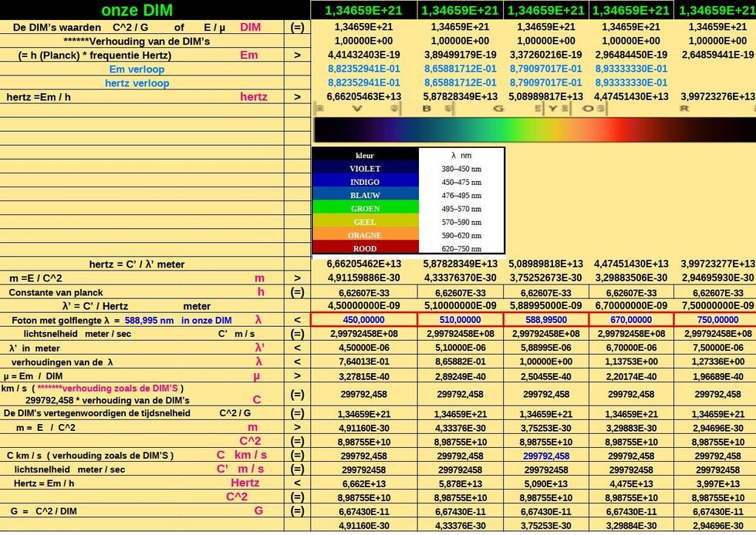Click the value 5,090E+13
This screenshot has width=756, height=535.
point(546,484)
